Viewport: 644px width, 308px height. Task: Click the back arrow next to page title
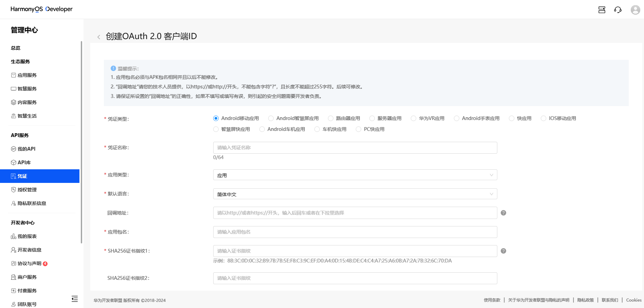coord(98,37)
